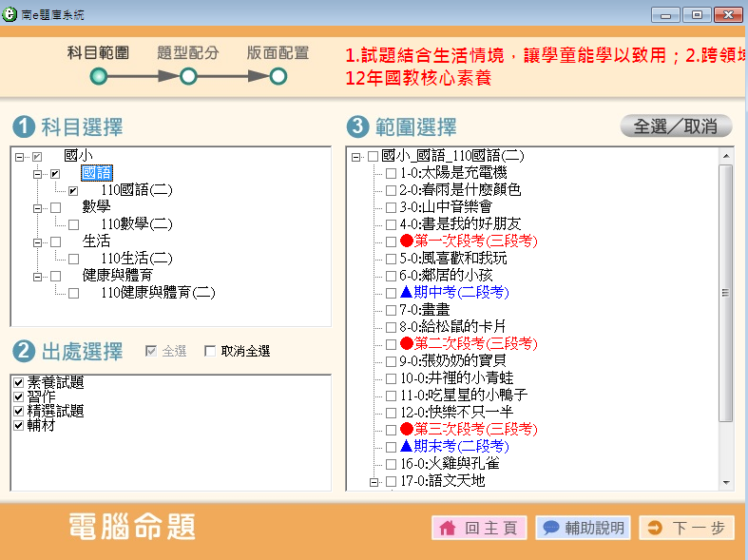This screenshot has height=560, width=748.
Task: Open 輔助說明 help button
Action: [x=583, y=528]
